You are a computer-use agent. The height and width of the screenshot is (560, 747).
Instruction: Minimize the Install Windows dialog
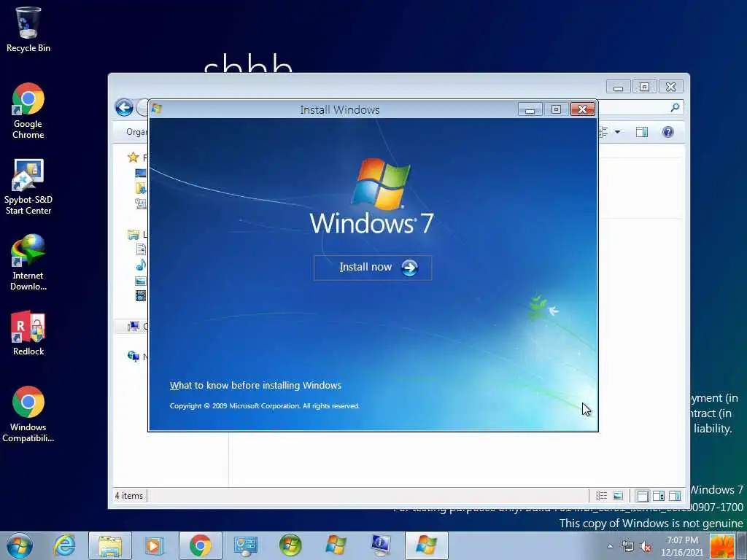(x=530, y=109)
